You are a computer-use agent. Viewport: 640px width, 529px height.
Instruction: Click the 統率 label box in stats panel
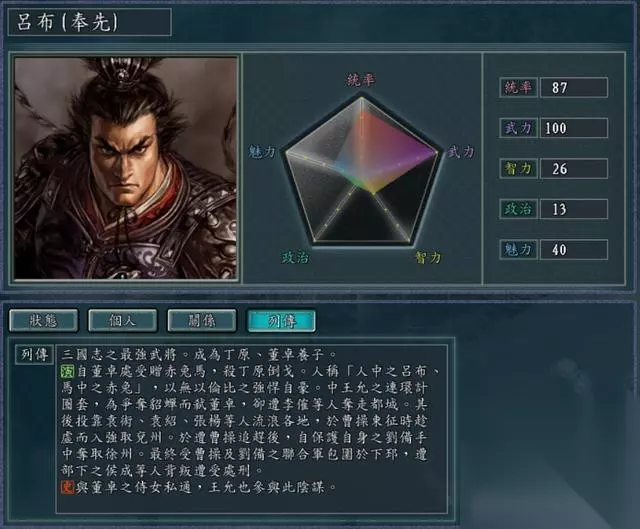tap(518, 87)
